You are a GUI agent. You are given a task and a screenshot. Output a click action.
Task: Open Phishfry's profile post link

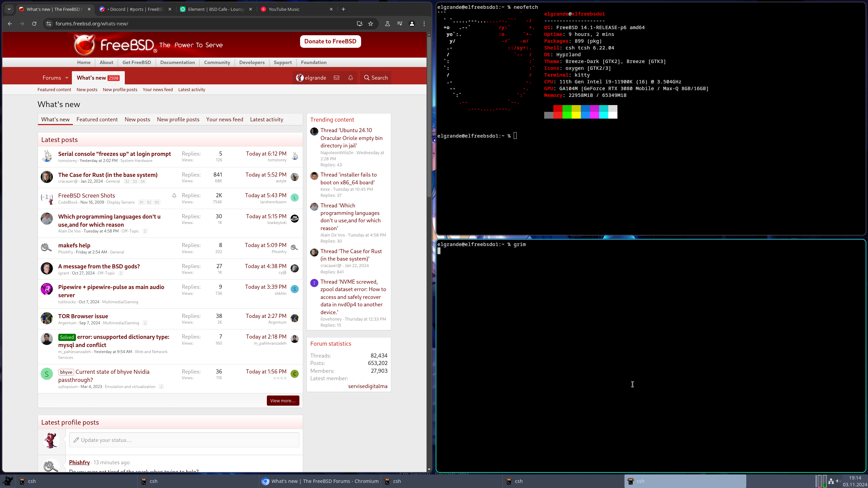(x=79, y=462)
